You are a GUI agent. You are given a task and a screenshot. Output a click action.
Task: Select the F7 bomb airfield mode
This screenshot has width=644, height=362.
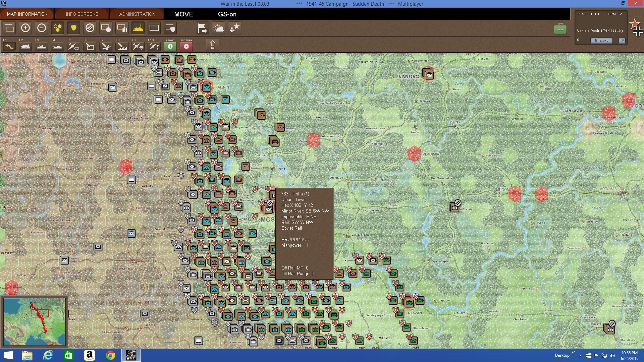pos(106,46)
